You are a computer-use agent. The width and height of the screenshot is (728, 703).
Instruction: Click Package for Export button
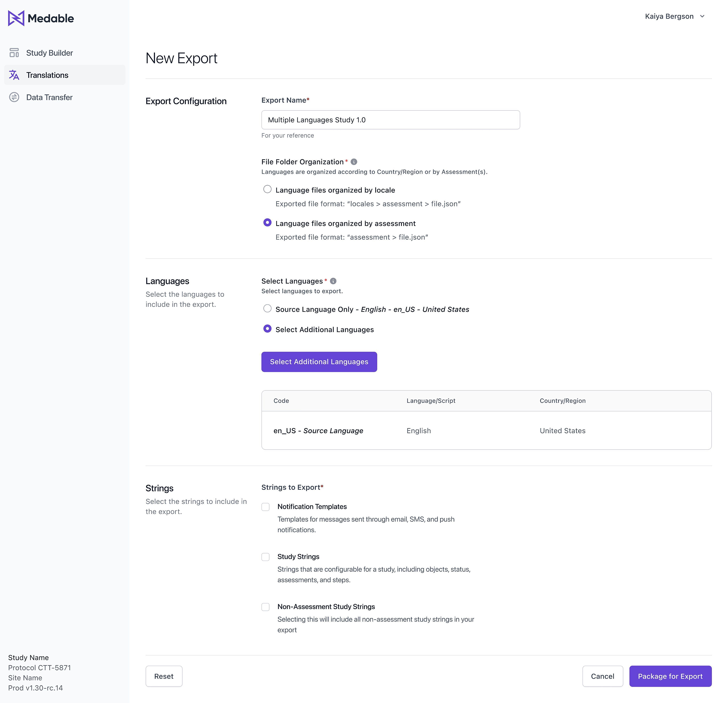coord(670,676)
